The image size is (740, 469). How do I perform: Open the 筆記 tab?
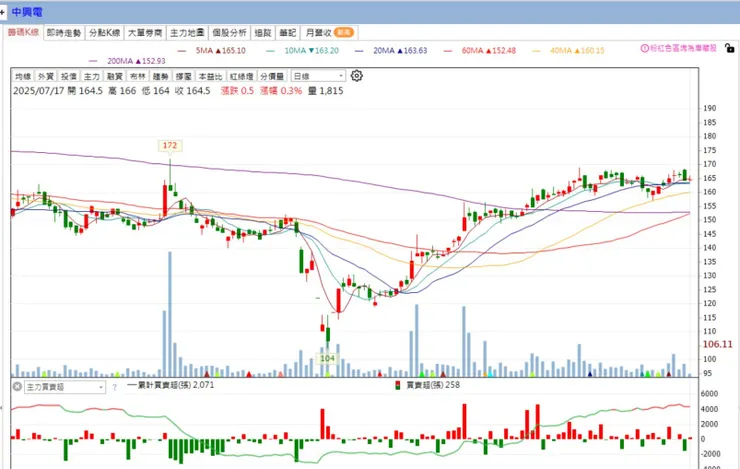point(287,33)
